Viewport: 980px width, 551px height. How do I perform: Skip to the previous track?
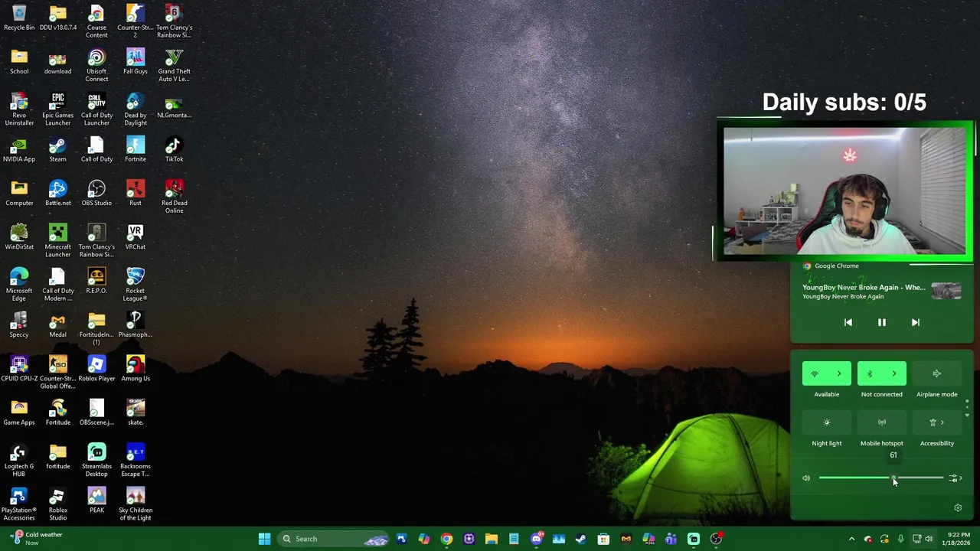point(848,322)
